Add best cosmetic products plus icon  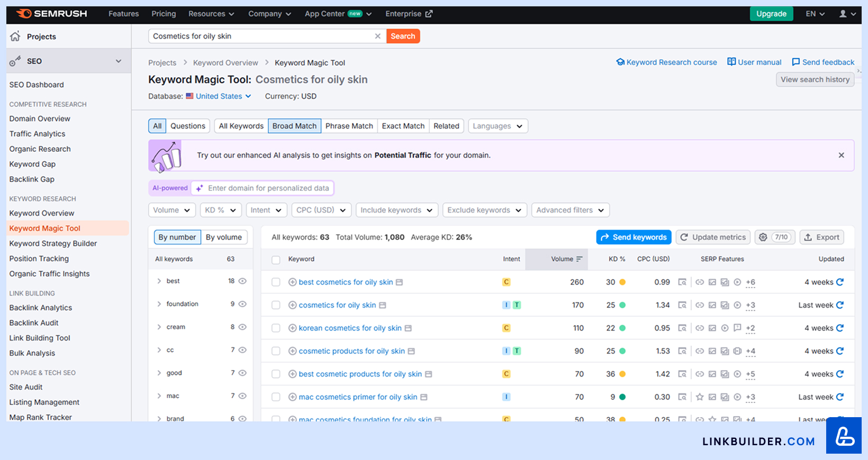coord(292,374)
